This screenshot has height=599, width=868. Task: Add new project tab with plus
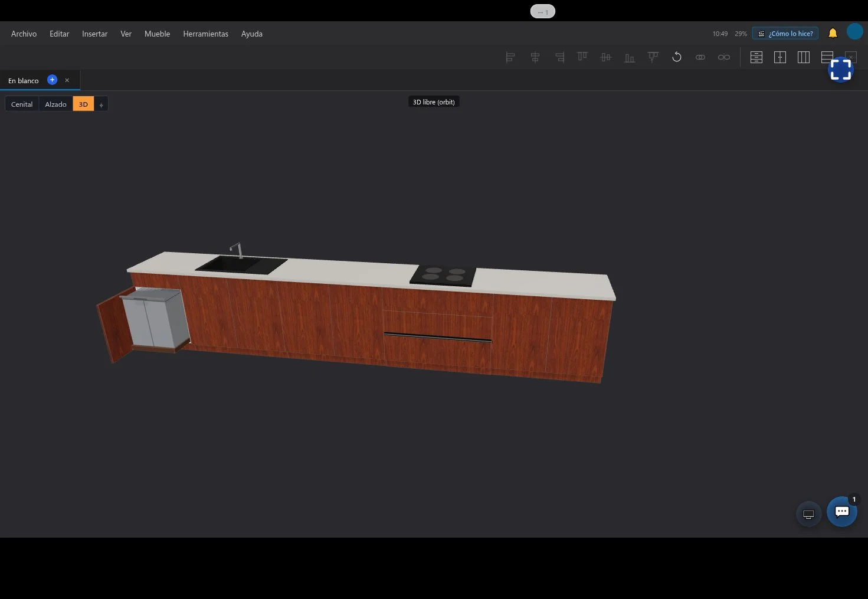(52, 80)
